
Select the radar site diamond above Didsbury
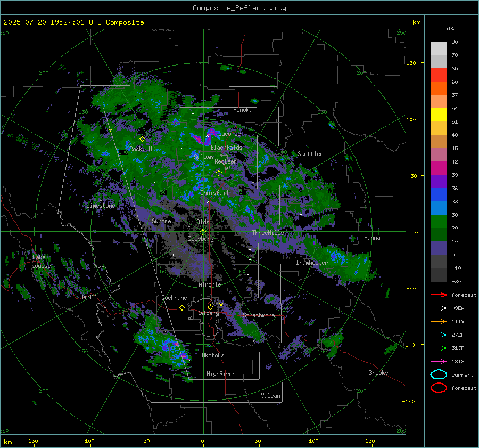pos(203,232)
